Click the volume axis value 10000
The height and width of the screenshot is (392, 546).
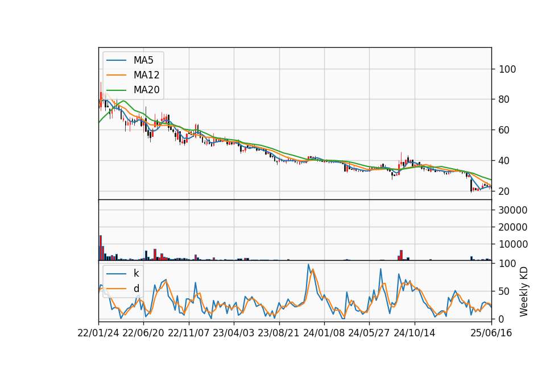tap(513, 244)
